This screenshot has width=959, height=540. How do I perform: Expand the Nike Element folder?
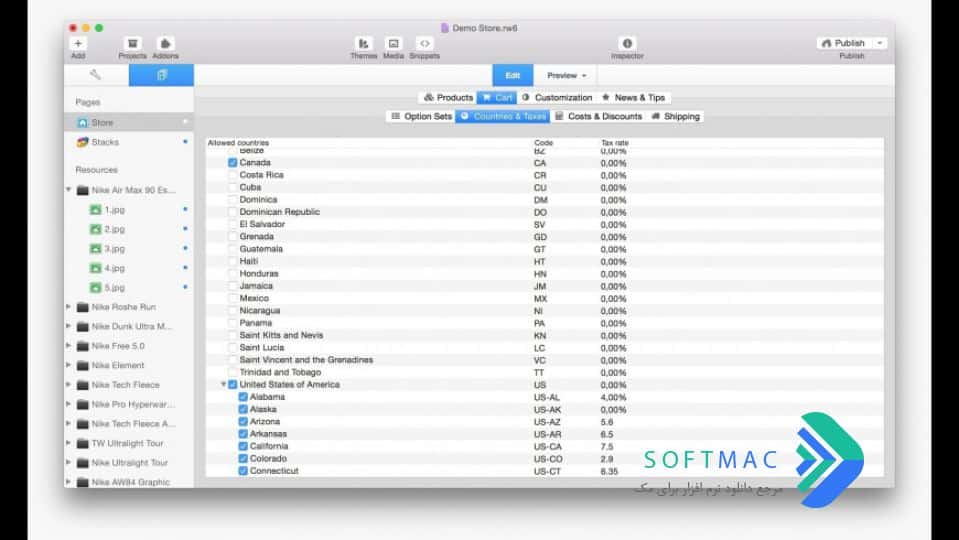tap(68, 365)
